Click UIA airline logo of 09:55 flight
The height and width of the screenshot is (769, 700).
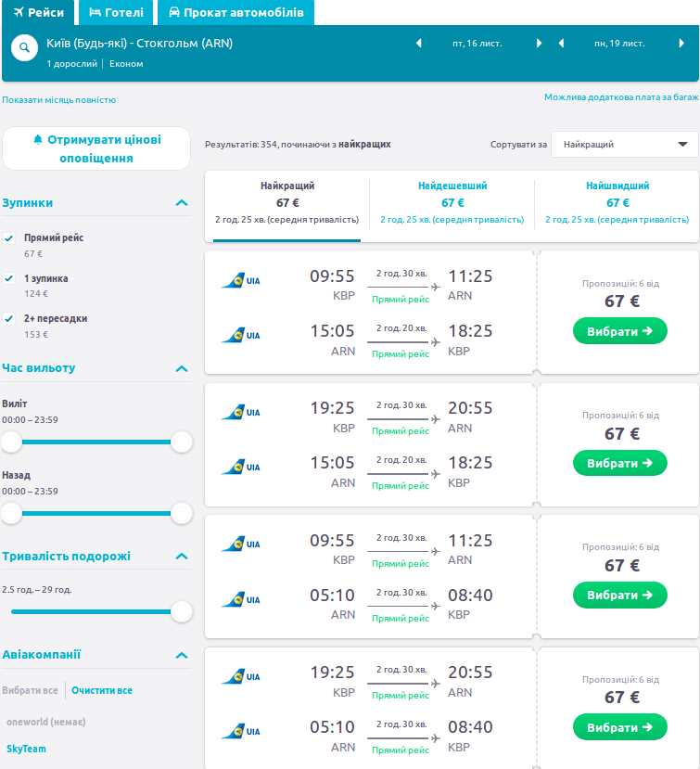[x=240, y=280]
